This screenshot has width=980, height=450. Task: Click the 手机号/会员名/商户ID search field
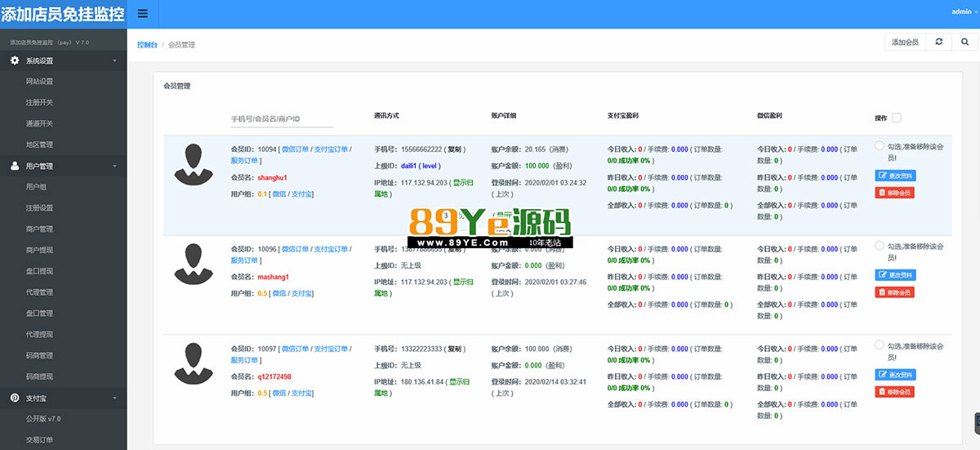282,119
